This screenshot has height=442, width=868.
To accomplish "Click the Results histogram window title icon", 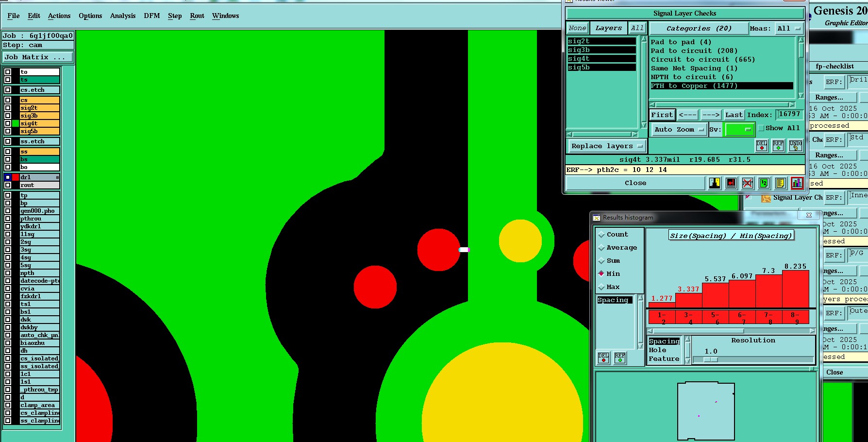I will [597, 218].
